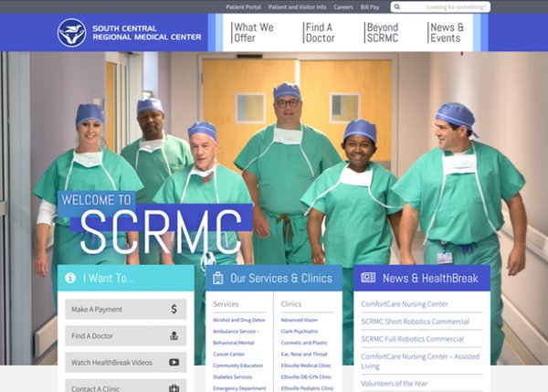Open Ellisville OB-GYN Clinic link

[306, 377]
